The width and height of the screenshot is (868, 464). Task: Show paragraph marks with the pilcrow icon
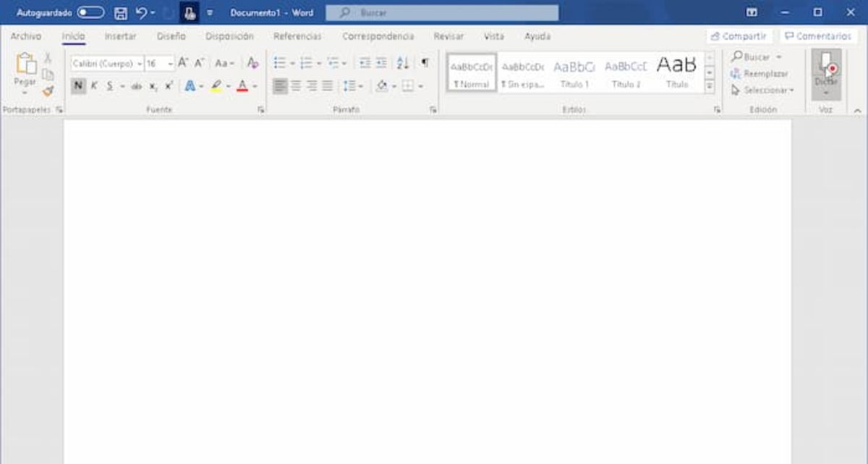pyautogui.click(x=424, y=63)
